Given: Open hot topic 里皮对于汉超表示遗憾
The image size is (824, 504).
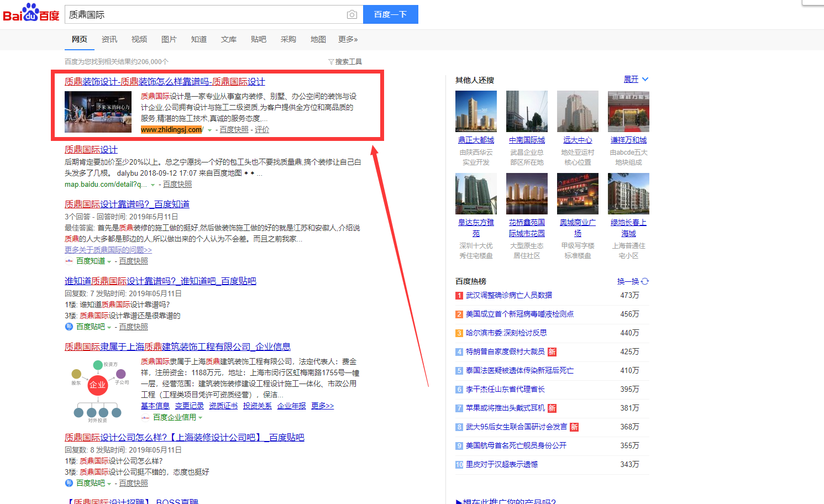Looking at the screenshot, I should coord(502,464).
